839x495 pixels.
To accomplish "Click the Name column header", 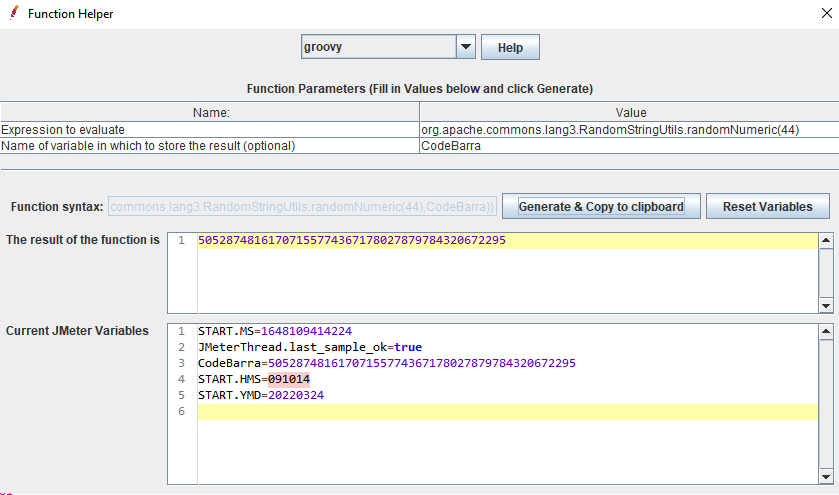I will coord(210,113).
